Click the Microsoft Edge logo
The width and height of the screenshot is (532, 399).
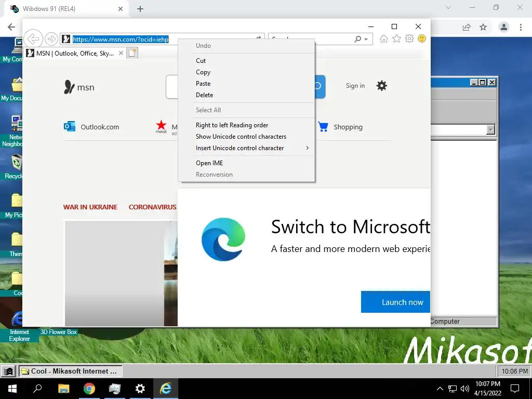coord(223,239)
